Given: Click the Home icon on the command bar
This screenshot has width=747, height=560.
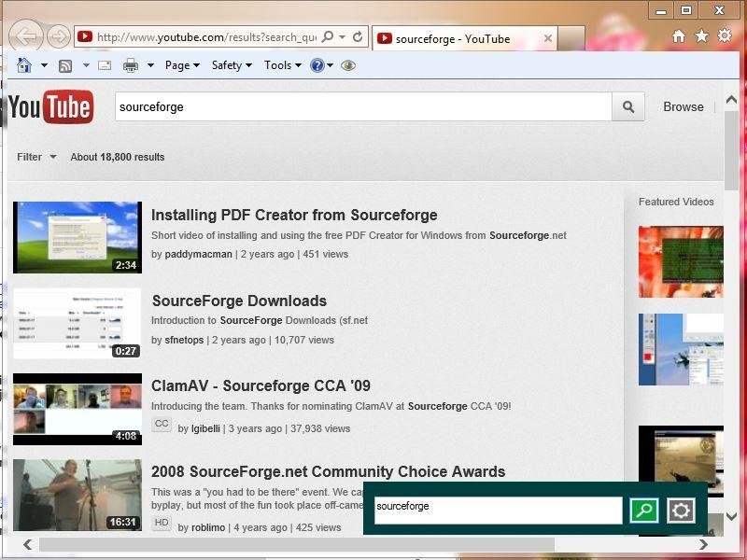Looking at the screenshot, I should 23,65.
